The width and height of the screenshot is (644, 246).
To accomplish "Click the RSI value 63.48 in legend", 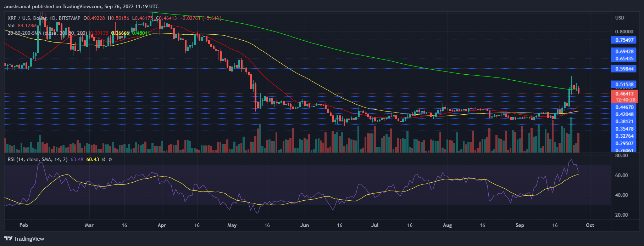I will (77, 159).
